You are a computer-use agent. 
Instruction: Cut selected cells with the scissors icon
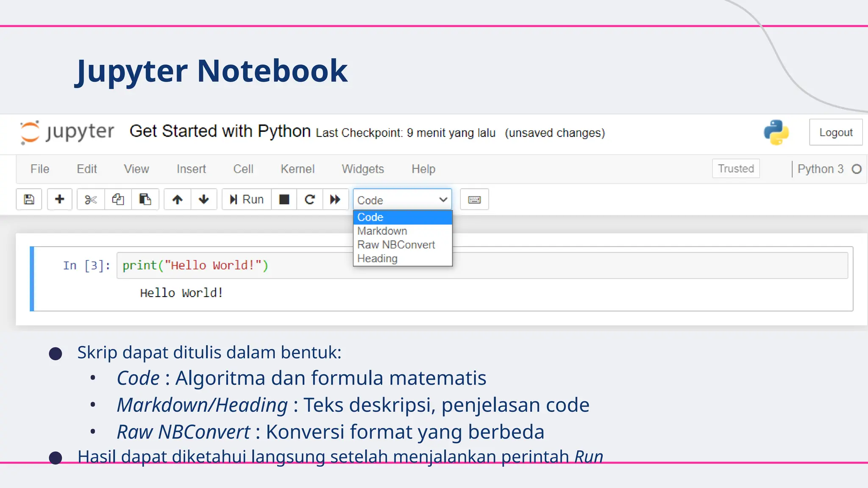coord(91,199)
